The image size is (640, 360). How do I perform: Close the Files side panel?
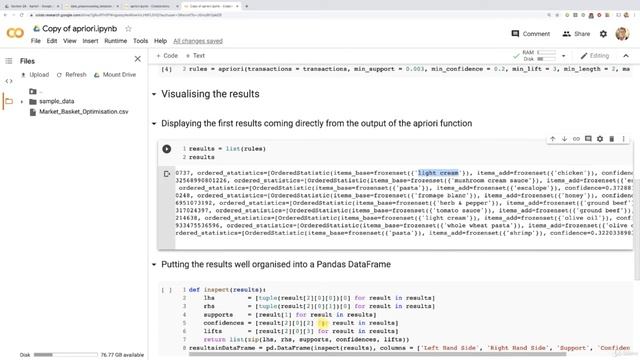point(138,59)
